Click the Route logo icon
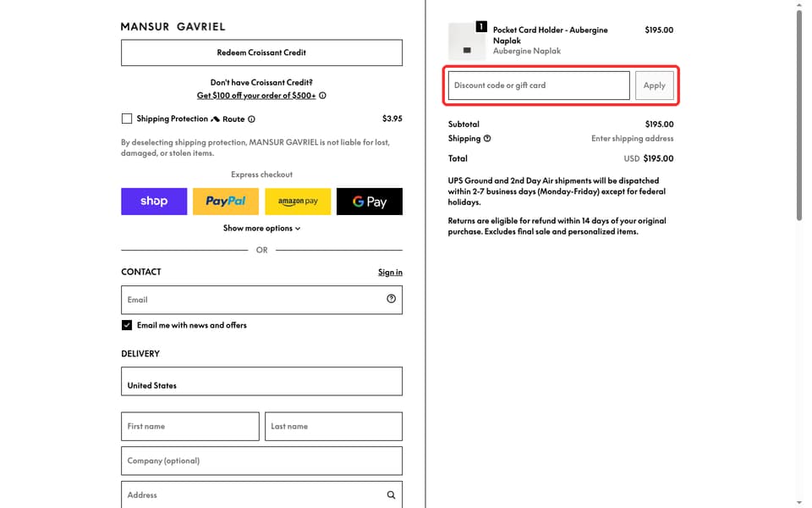The width and height of the screenshot is (812, 508). coord(216,119)
